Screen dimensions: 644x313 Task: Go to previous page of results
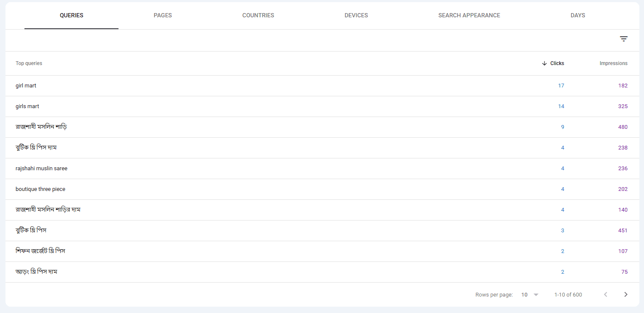coord(606,294)
